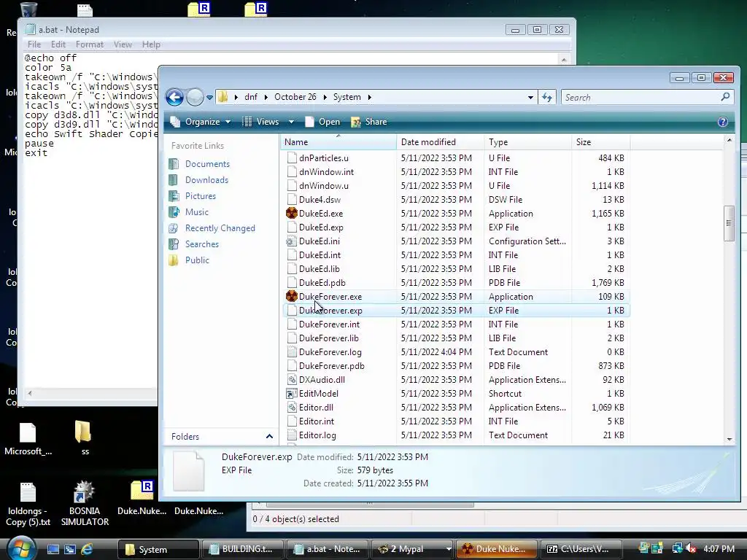
Task: Switch to the C:\Users\V... taskbar window
Action: point(581,549)
